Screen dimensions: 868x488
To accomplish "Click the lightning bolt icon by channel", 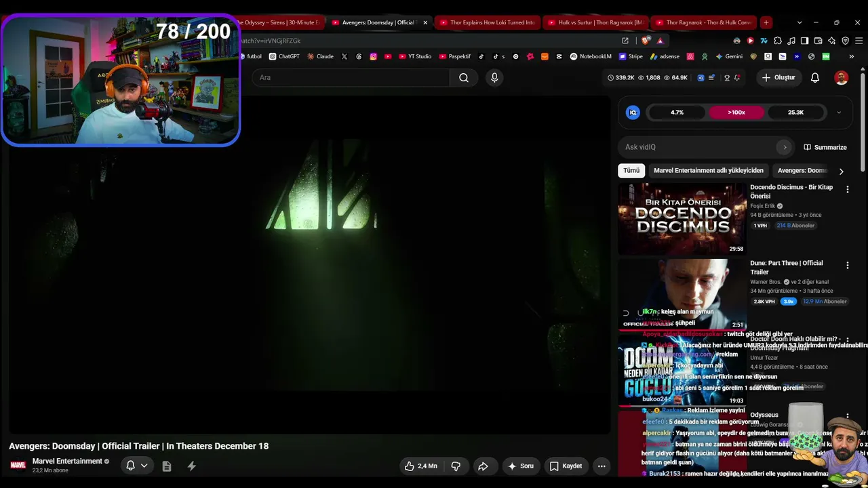I will 192,466.
